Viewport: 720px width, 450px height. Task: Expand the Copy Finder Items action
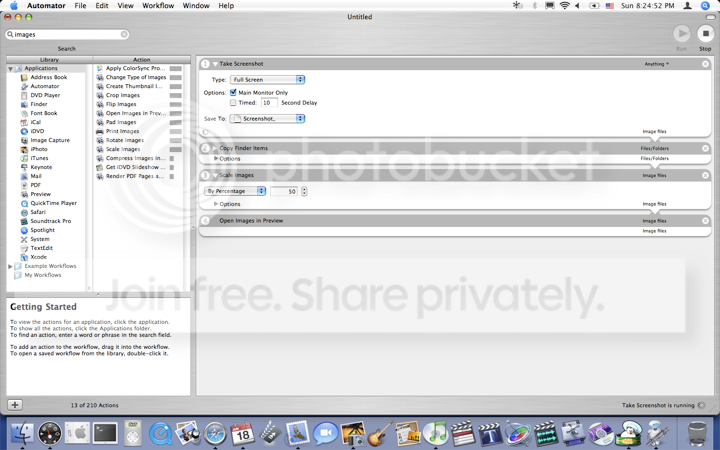215,148
